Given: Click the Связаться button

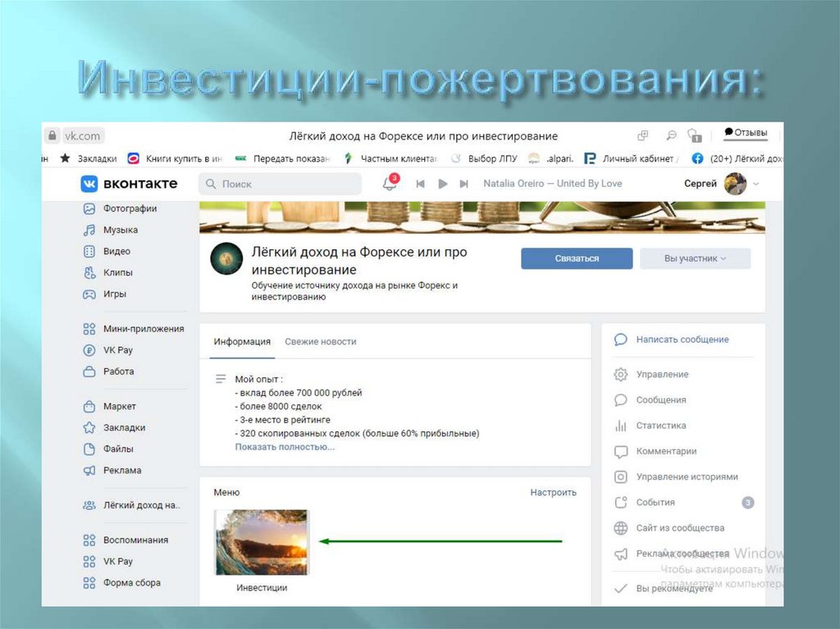Looking at the screenshot, I should point(577,258).
